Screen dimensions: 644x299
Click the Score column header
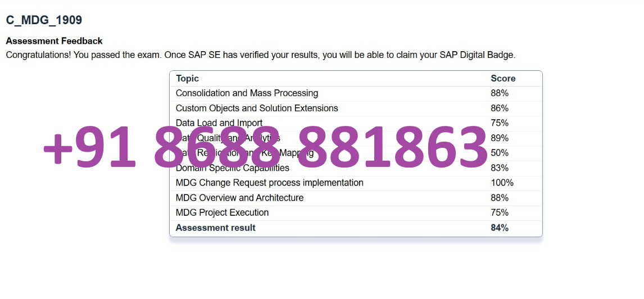tap(503, 79)
